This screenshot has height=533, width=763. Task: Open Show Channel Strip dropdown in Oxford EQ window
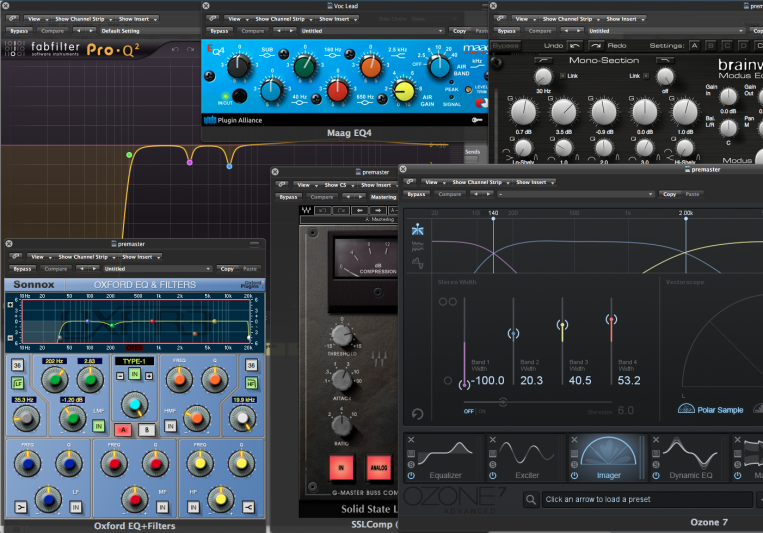(87, 257)
